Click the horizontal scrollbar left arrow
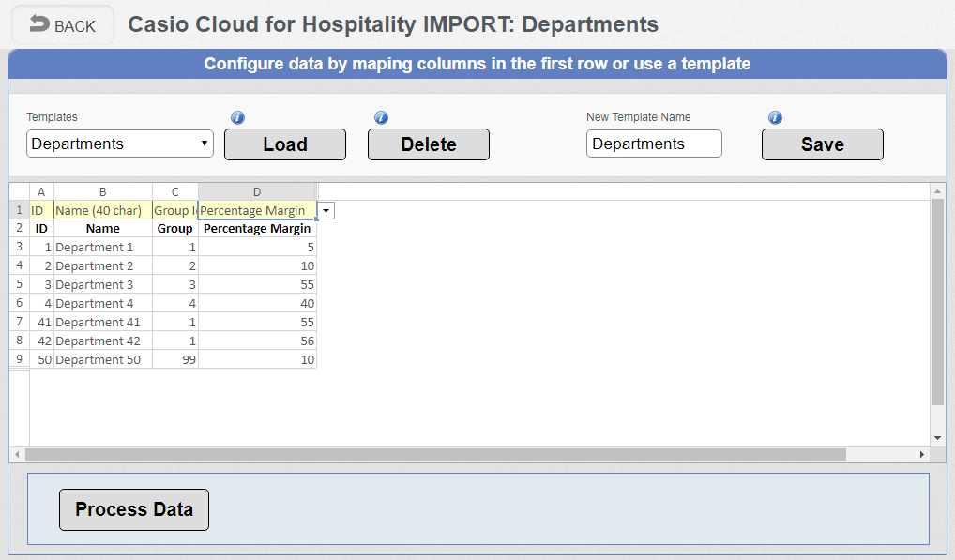This screenshot has height=560, width=955. tap(17, 455)
